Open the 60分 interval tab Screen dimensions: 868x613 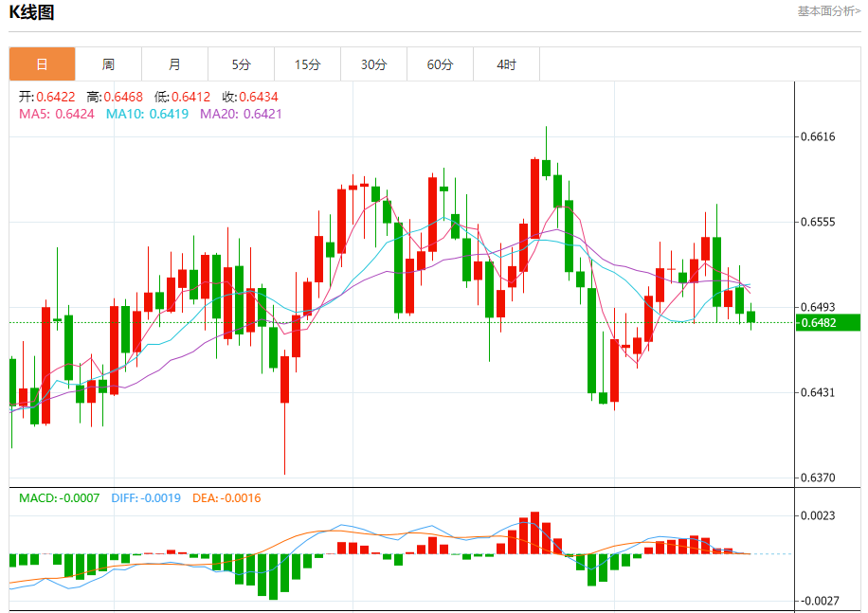point(440,64)
